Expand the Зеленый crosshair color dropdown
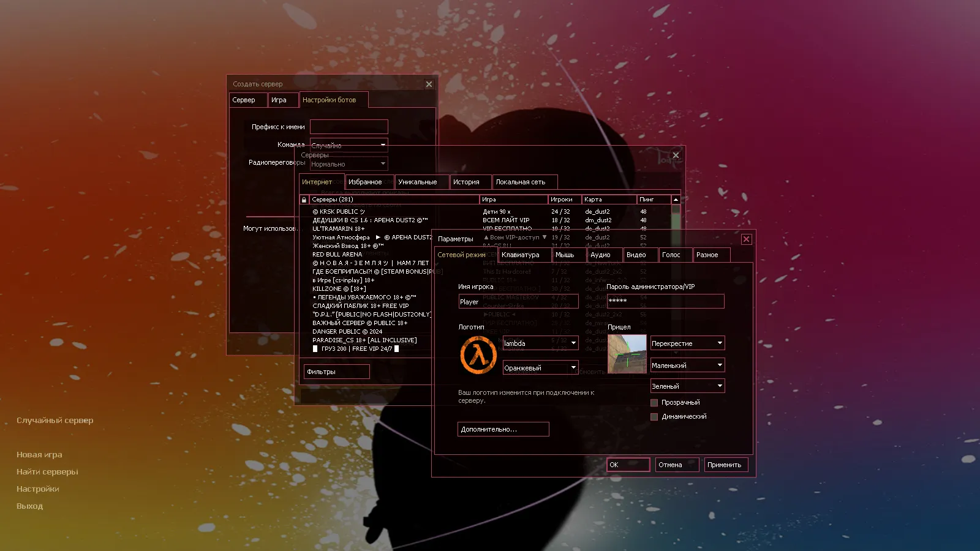Image resolution: width=980 pixels, height=551 pixels. click(687, 386)
